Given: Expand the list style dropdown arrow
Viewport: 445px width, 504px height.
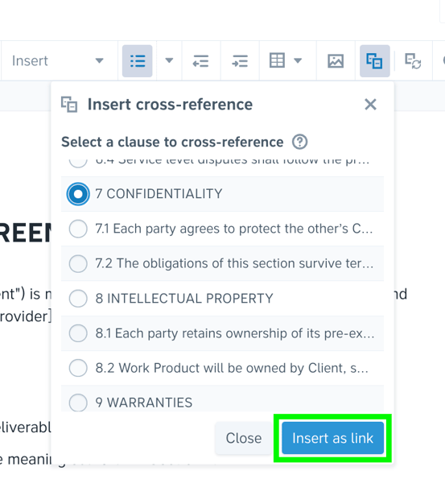Looking at the screenshot, I should 169,60.
